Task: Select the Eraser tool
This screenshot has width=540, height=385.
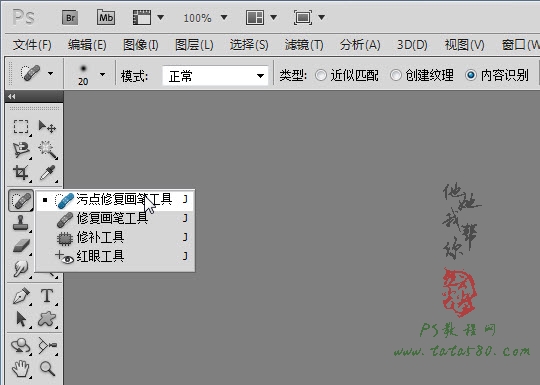Action: click(x=21, y=246)
